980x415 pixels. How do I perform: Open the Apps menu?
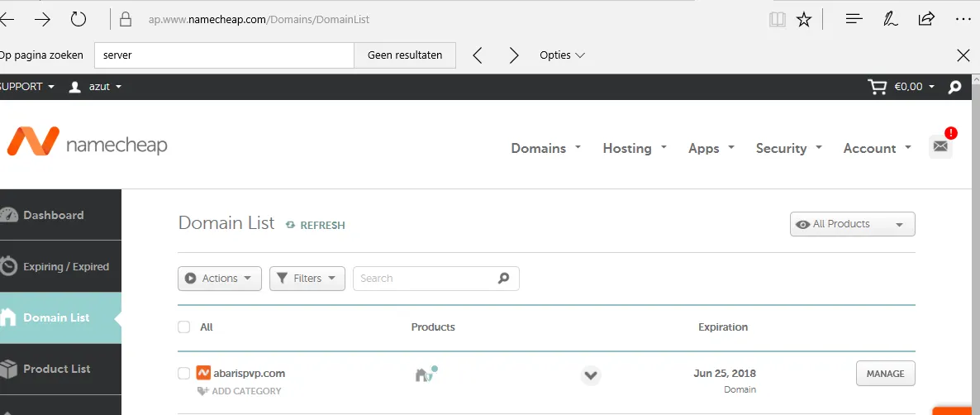pyautogui.click(x=711, y=148)
